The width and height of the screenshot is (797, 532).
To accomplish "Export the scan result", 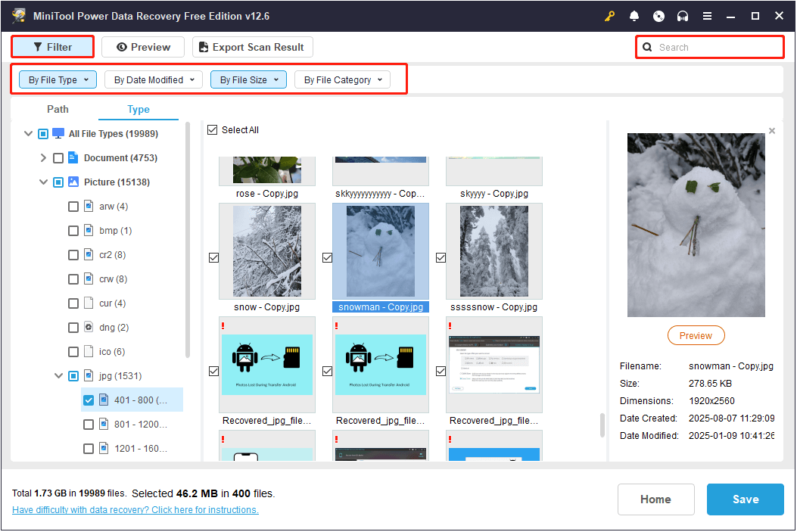I will 252,46.
